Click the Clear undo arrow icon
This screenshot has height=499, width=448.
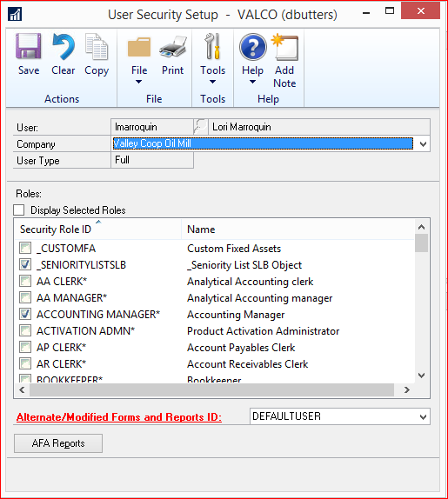[x=64, y=46]
